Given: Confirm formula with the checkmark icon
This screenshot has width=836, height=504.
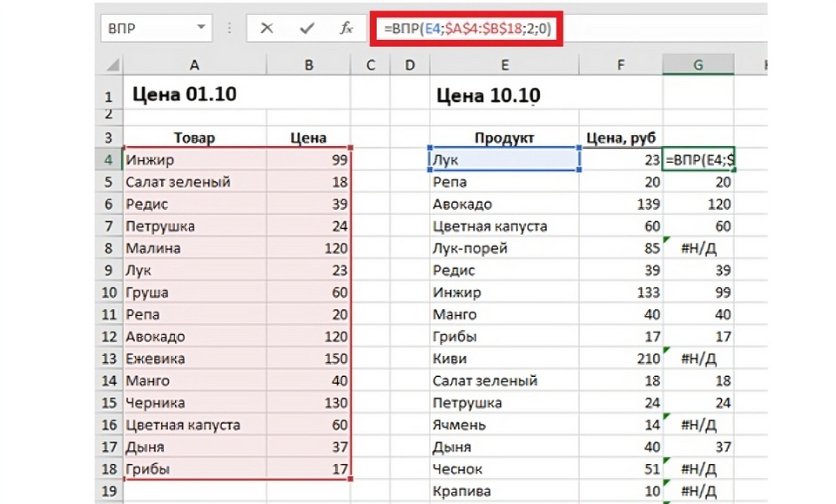Looking at the screenshot, I should tap(307, 29).
